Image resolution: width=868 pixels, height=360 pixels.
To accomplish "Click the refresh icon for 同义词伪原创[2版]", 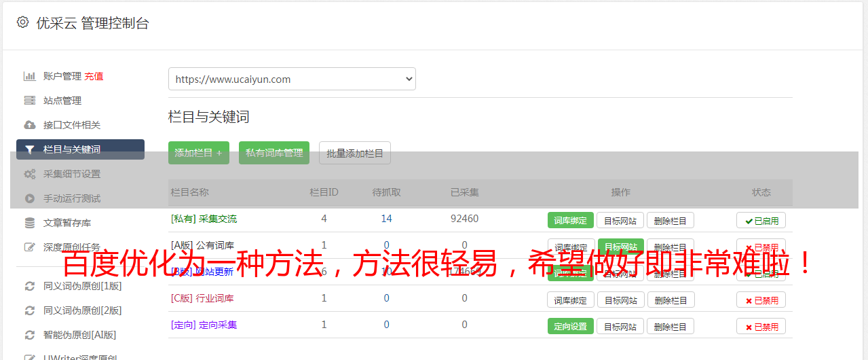I will 30,310.
